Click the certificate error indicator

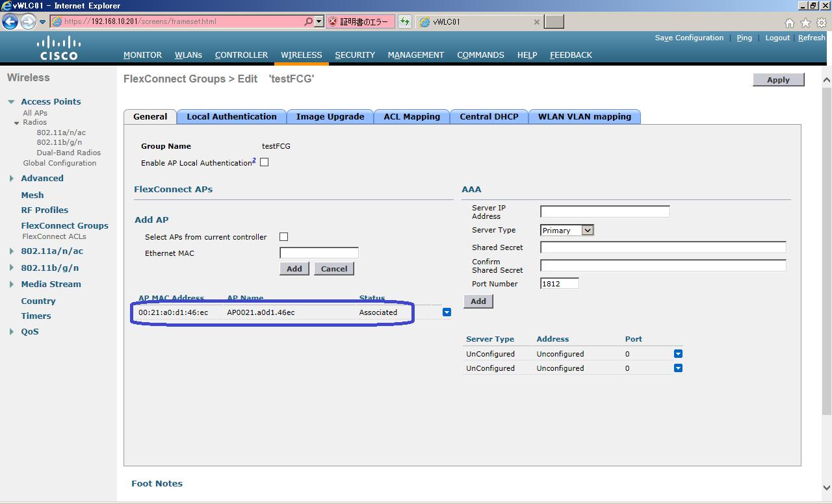[x=359, y=21]
